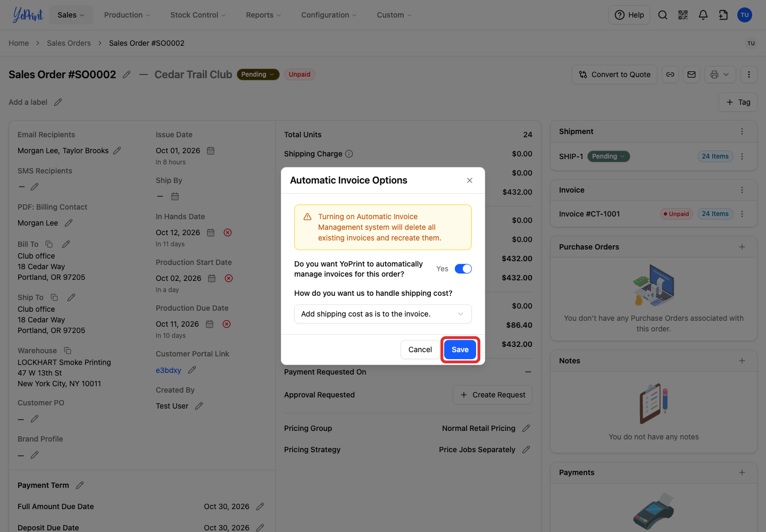Save the Automatic Invoice Options
766x532 pixels.
(460, 350)
